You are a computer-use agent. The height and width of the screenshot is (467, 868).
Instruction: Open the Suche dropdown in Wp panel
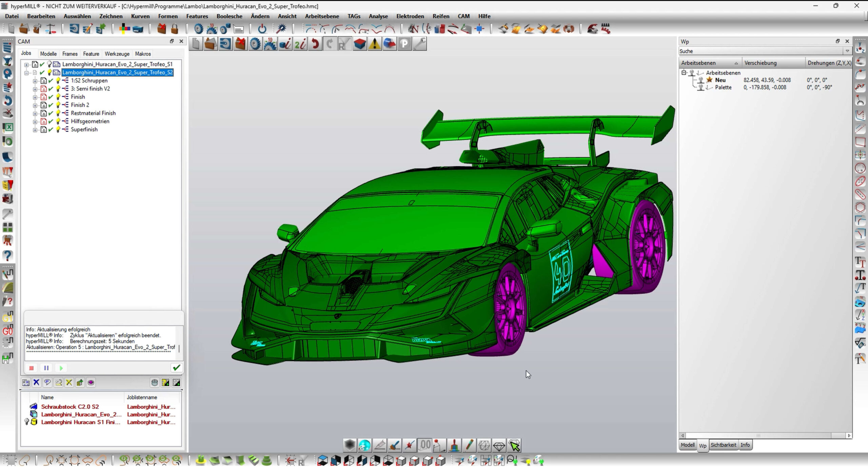coord(847,51)
